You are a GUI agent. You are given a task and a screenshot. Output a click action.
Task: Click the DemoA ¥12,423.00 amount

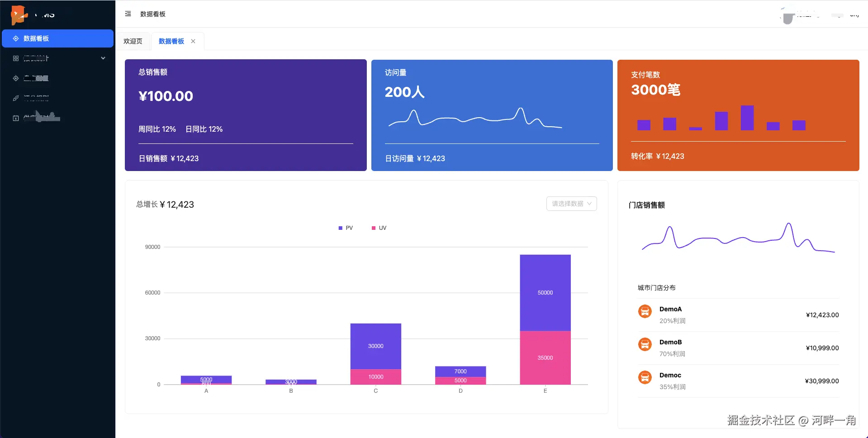tap(822, 315)
